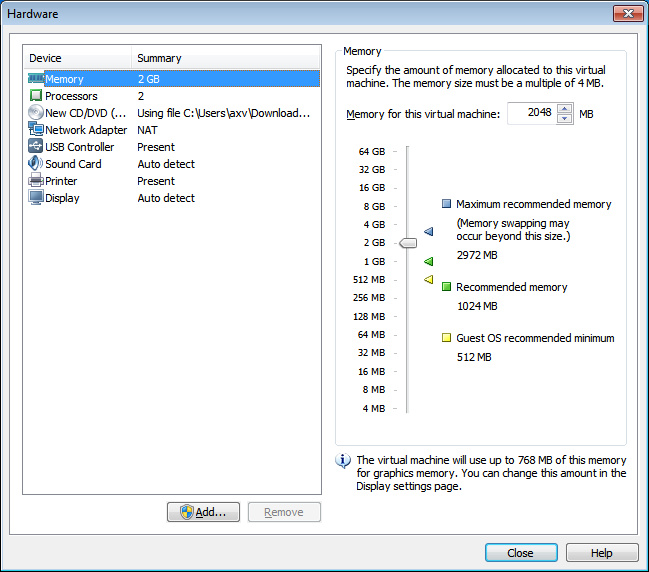The height and width of the screenshot is (572, 649).
Task: Click the NAT summary text
Action: click(147, 130)
